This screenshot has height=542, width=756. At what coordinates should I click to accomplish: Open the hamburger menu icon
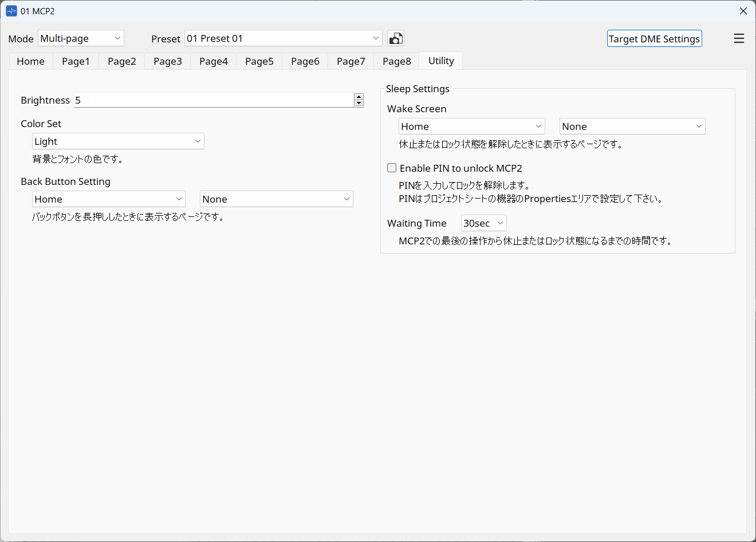pyautogui.click(x=739, y=38)
